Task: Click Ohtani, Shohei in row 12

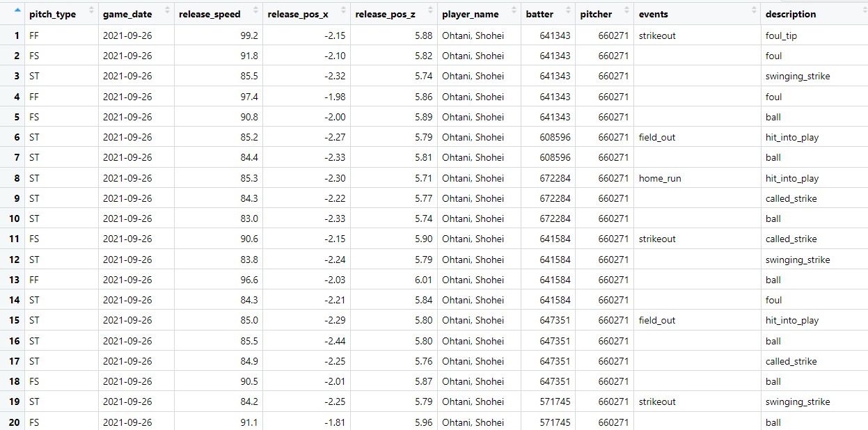Action: click(x=473, y=260)
